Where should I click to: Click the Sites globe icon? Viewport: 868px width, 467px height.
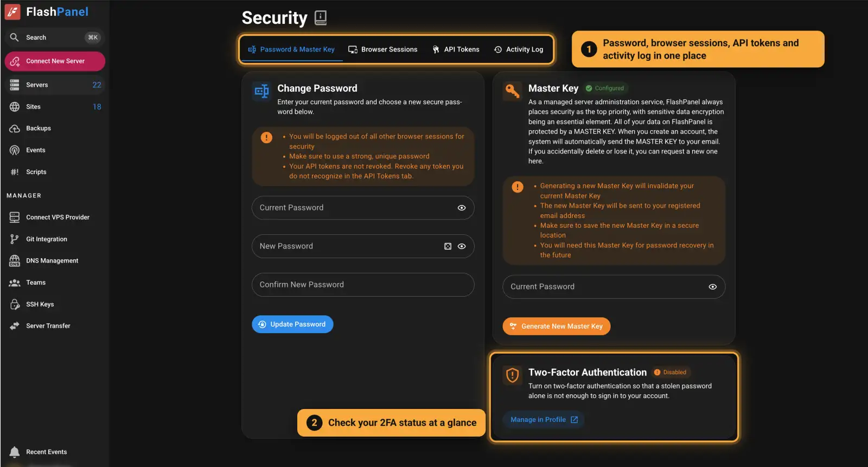(15, 107)
